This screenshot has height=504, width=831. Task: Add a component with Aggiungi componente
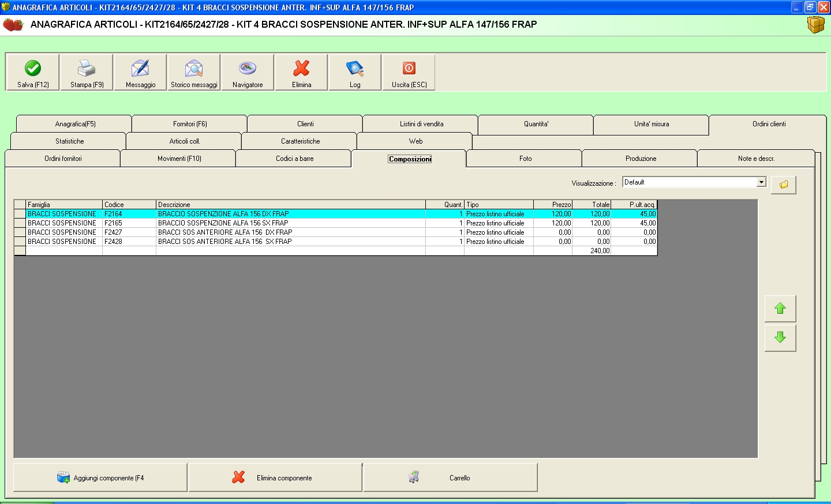pyautogui.click(x=100, y=477)
